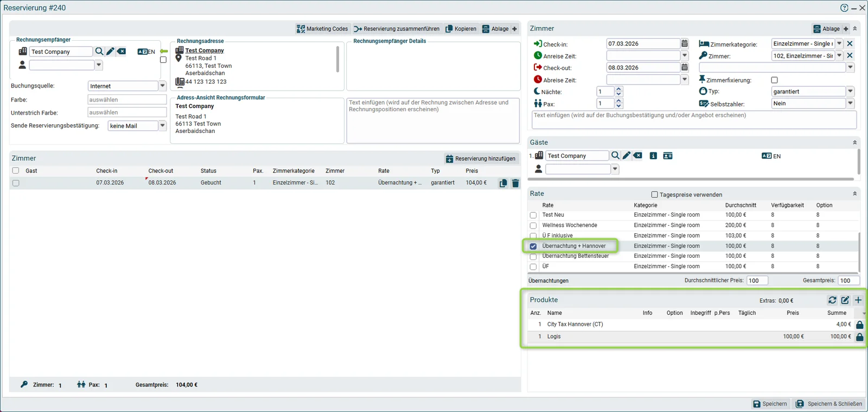Open Marketing Codes
The image size is (868, 412).
point(322,29)
